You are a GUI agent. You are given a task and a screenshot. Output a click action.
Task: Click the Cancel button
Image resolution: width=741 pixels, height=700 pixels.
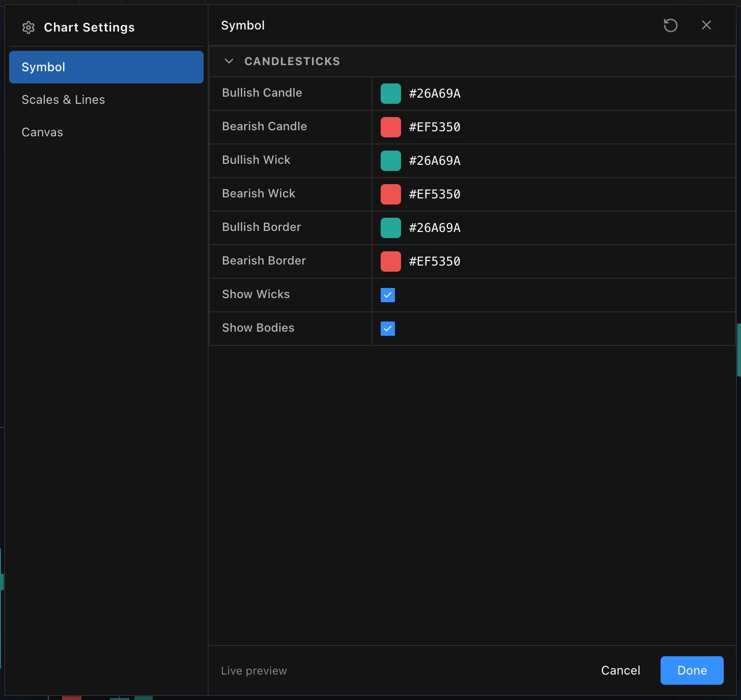(x=620, y=670)
